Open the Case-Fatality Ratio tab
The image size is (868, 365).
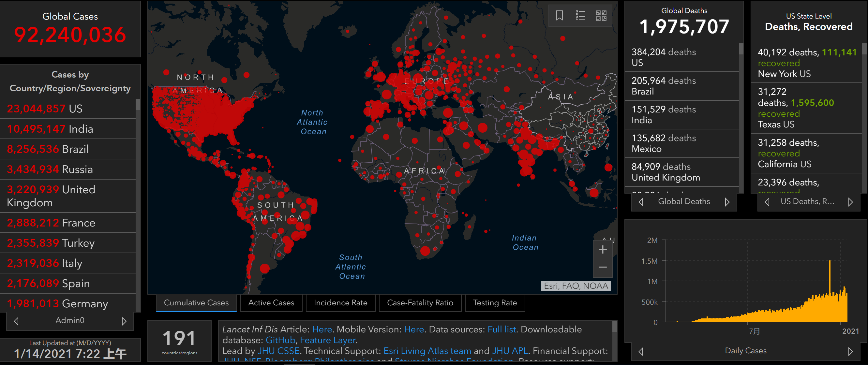click(420, 303)
